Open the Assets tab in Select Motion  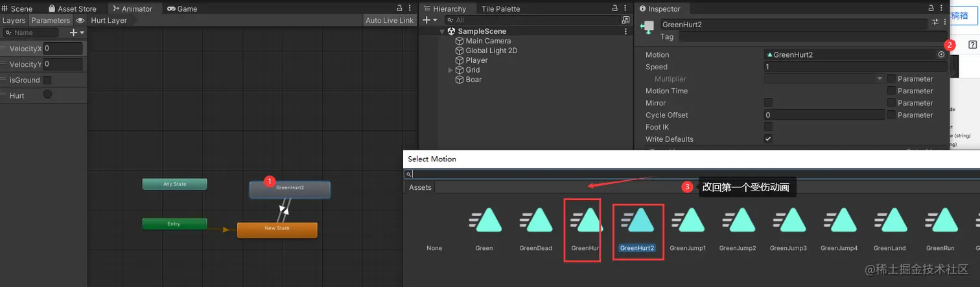pos(420,187)
